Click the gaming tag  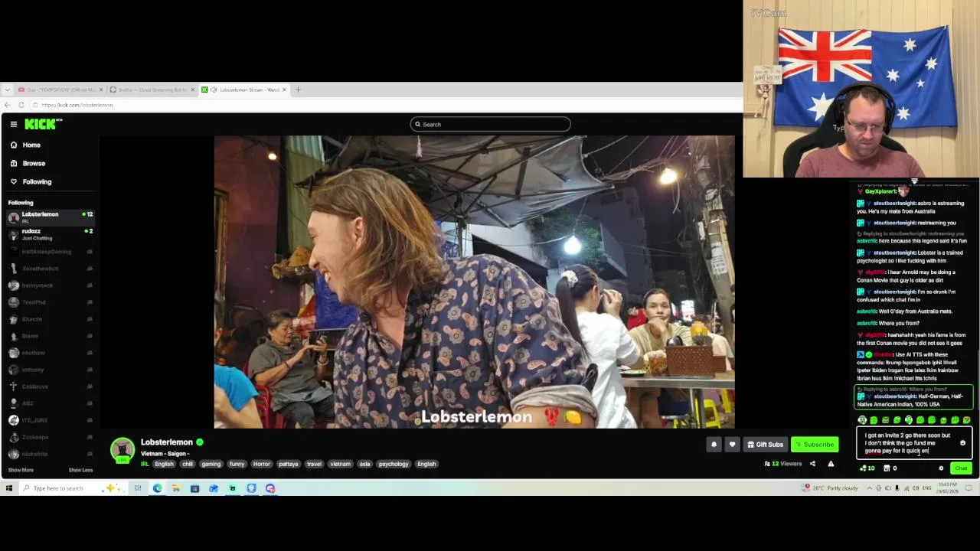coord(211,464)
